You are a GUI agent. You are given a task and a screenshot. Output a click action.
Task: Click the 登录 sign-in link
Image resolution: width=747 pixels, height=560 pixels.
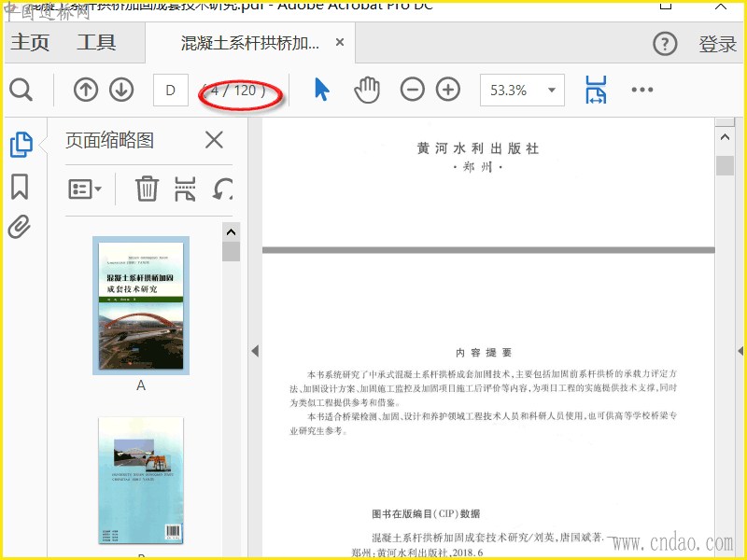717,44
